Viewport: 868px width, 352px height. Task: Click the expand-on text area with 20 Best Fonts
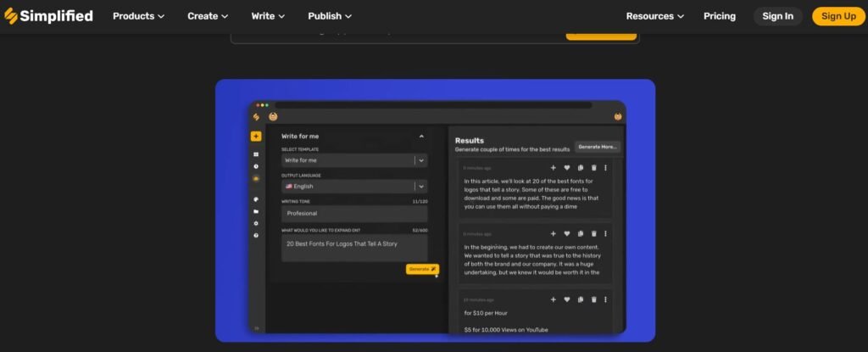click(354, 248)
